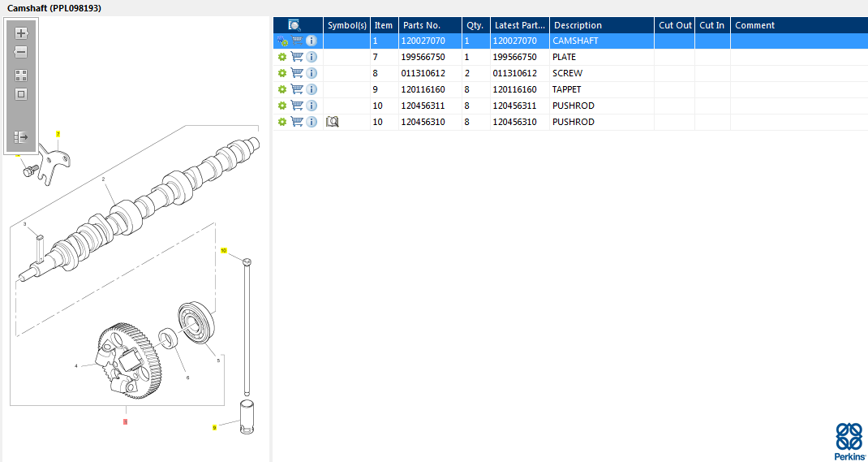This screenshot has width=868, height=462.
Task: Click the zoom in plus button
Action: tap(21, 33)
